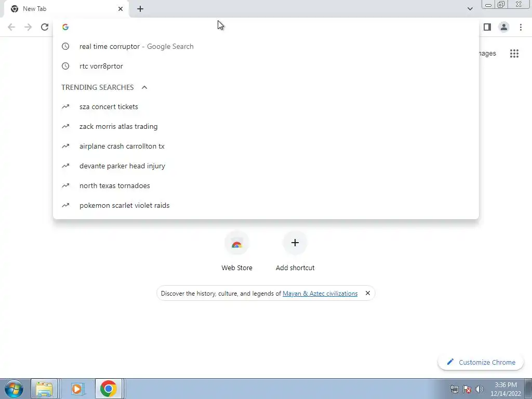Viewport: 532px width, 399px height.
Task: Open the Images link at top right
Action: click(x=487, y=54)
